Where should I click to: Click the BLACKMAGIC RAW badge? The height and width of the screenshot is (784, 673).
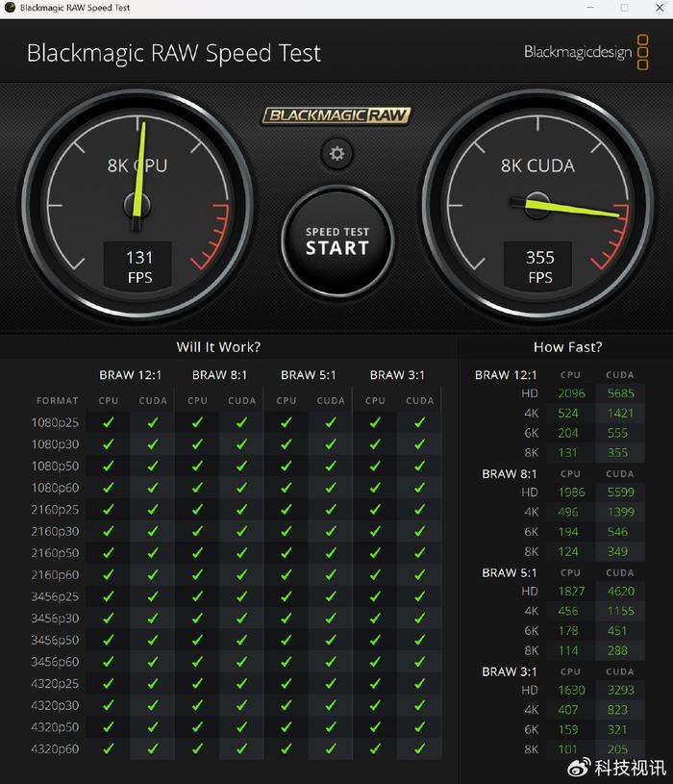click(x=336, y=115)
